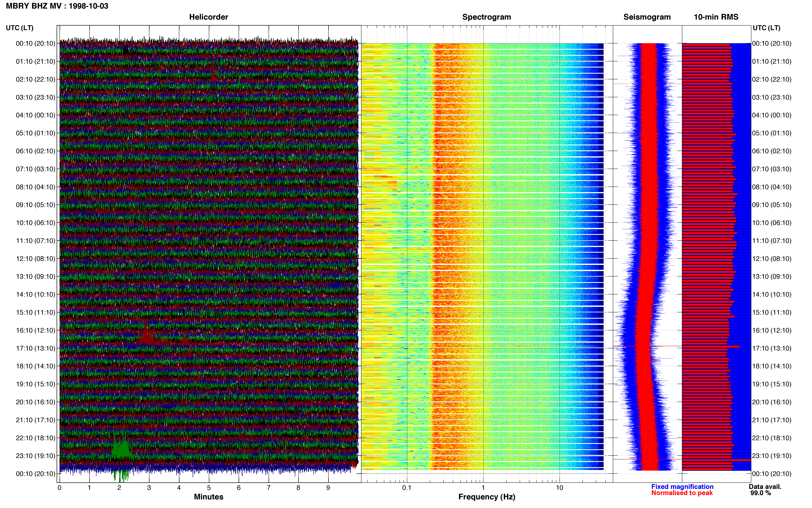Click the '99.0 %' data availability value
The image size is (812, 508).
[761, 493]
